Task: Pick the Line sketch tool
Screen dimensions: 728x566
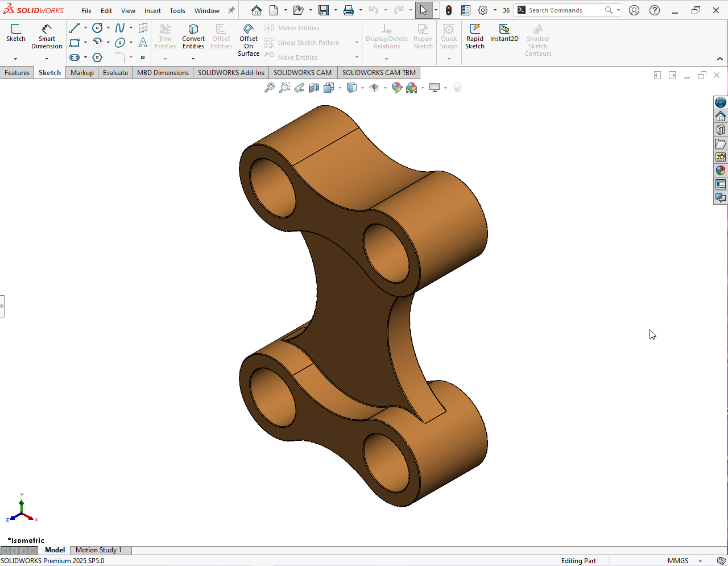Action: point(75,28)
